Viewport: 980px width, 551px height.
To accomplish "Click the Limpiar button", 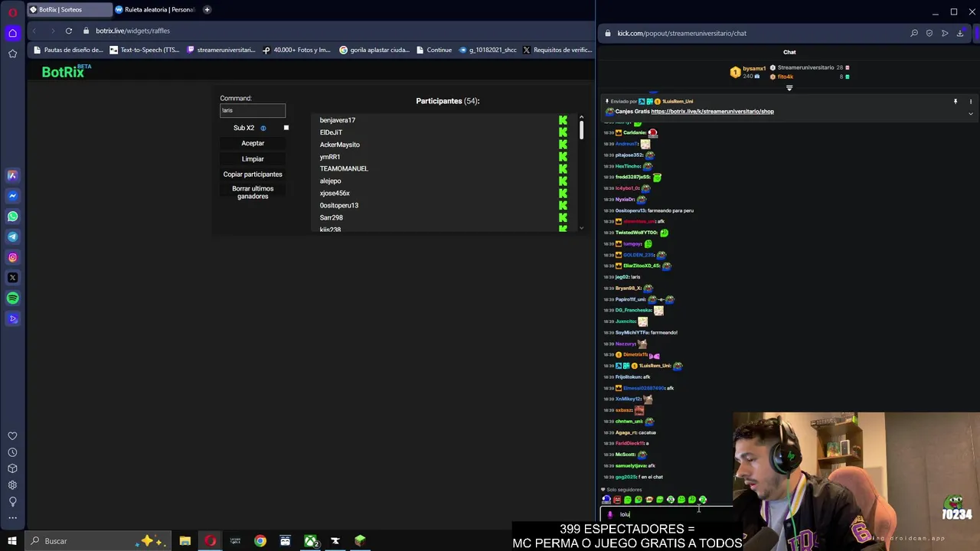I will 253,159.
